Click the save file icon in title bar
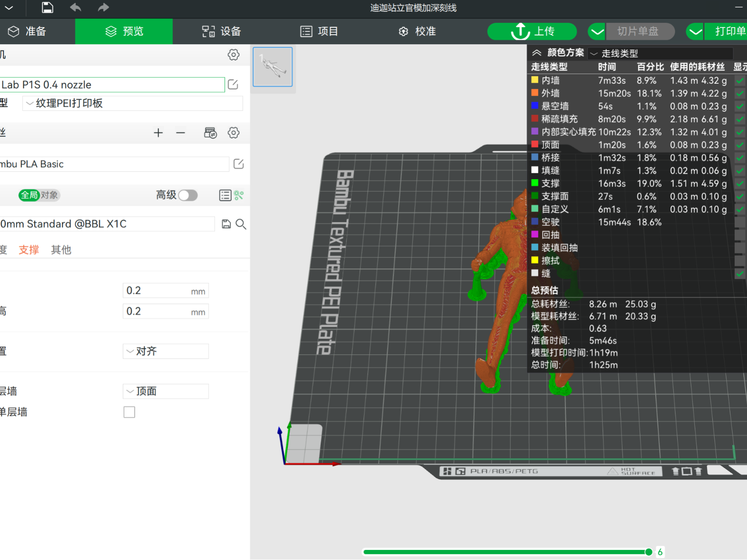Viewport: 747px width, 560px height. click(47, 7)
